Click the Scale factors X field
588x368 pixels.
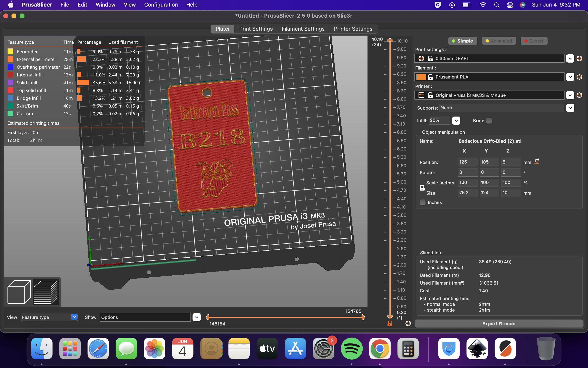pyautogui.click(x=468, y=183)
